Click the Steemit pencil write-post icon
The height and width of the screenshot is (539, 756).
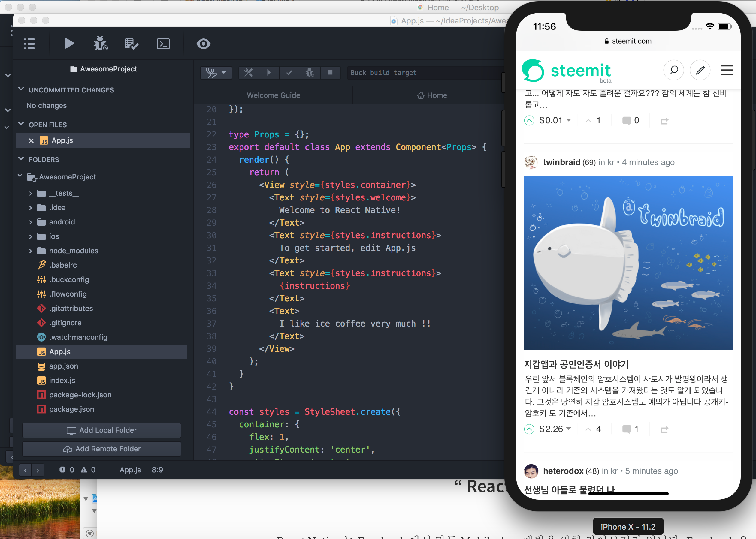point(700,70)
